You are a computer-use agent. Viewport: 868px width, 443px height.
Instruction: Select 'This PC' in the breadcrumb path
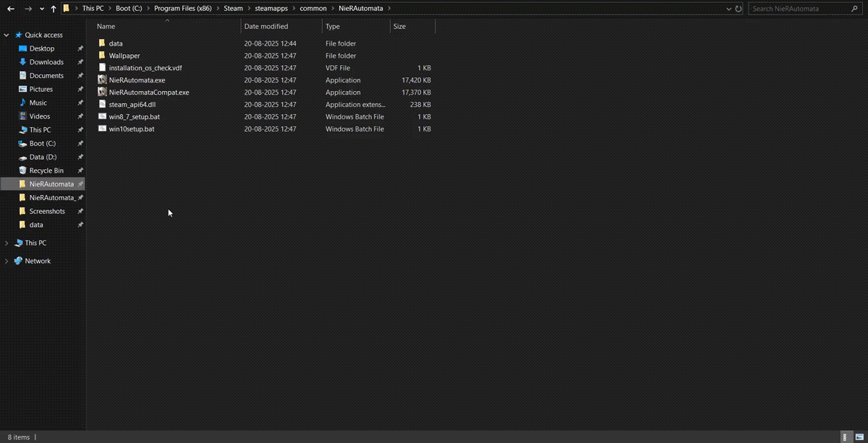[x=93, y=9]
